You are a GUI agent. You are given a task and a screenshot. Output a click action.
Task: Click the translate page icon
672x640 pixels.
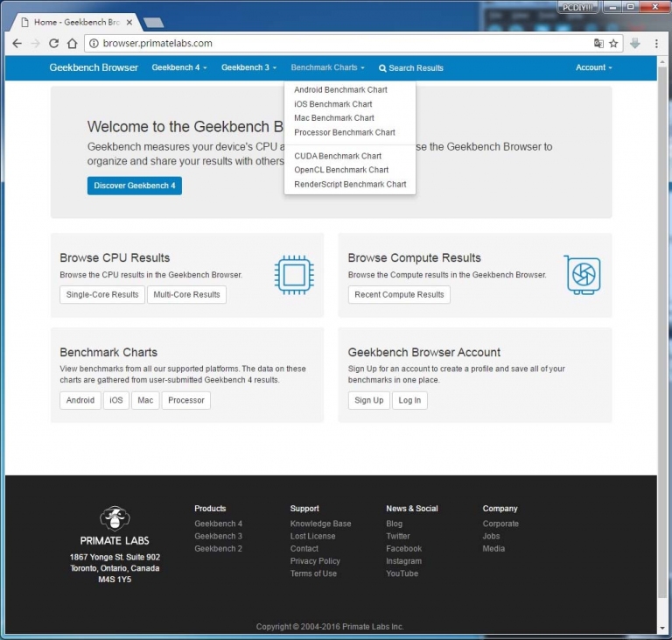coord(598,43)
